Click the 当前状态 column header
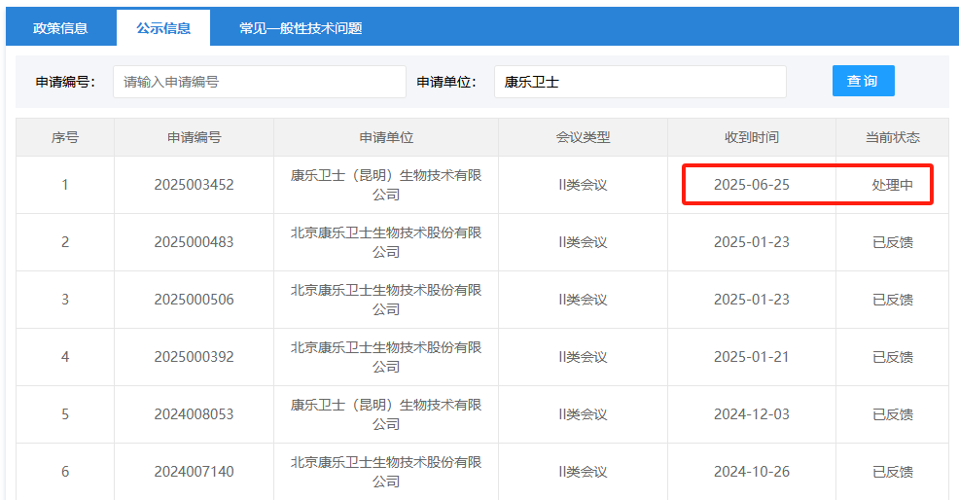This screenshot has width=959, height=500. pyautogui.click(x=892, y=138)
